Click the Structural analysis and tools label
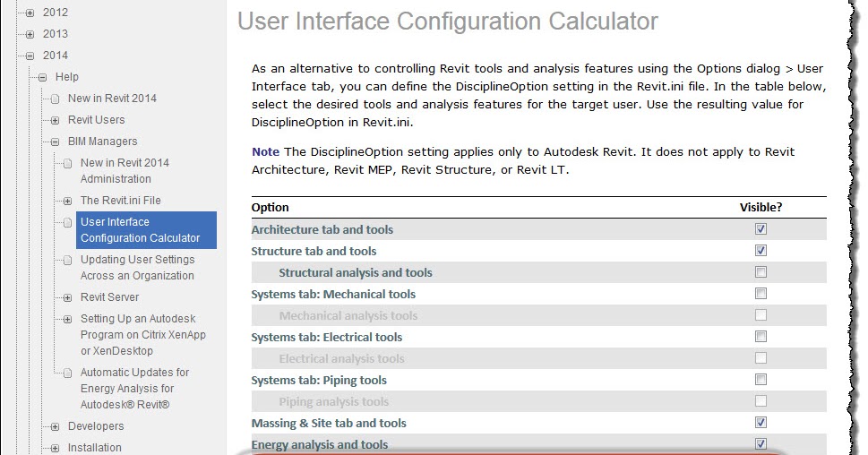The width and height of the screenshot is (868, 455). (356, 273)
